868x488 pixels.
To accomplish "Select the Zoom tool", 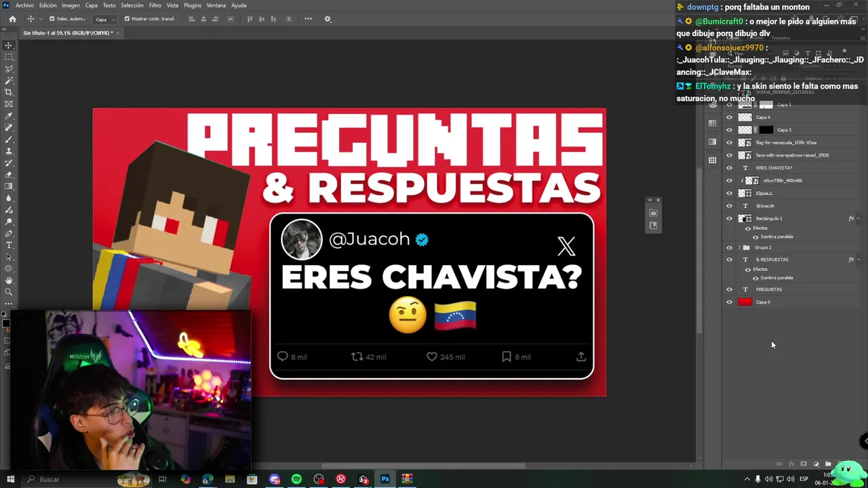I will [x=9, y=292].
